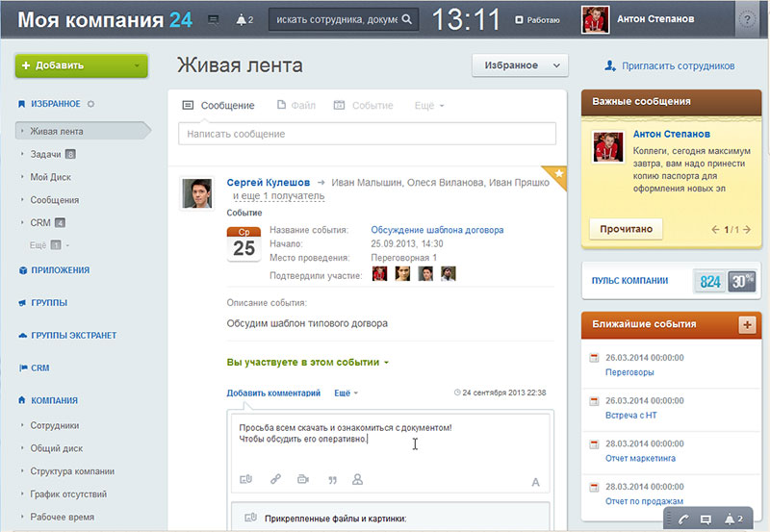Toggle the Работаю work status checkbox
The height and width of the screenshot is (532, 770).
pyautogui.click(x=519, y=20)
